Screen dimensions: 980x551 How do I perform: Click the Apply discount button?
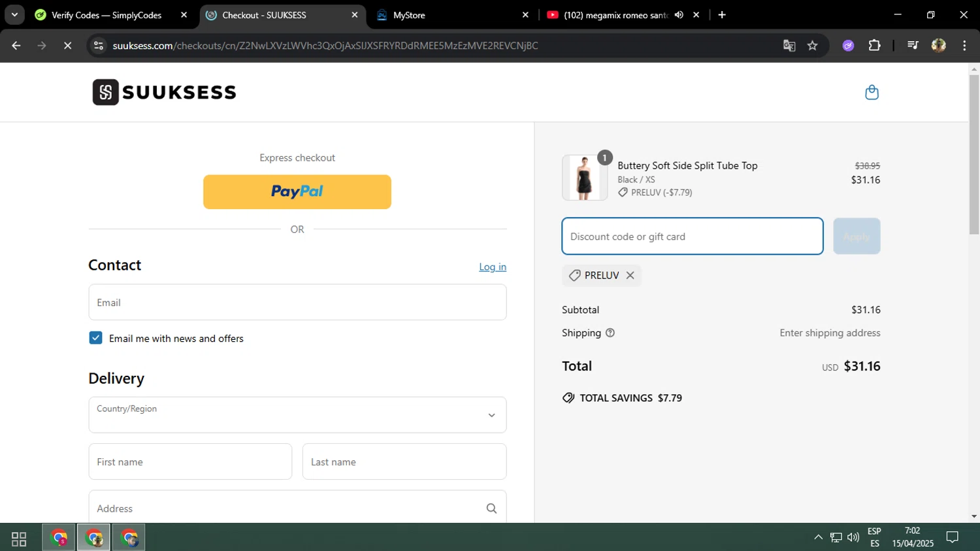pos(857,236)
